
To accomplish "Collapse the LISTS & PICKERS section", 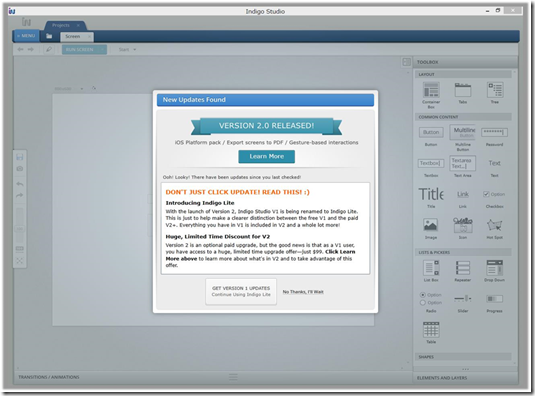I will coord(463,252).
